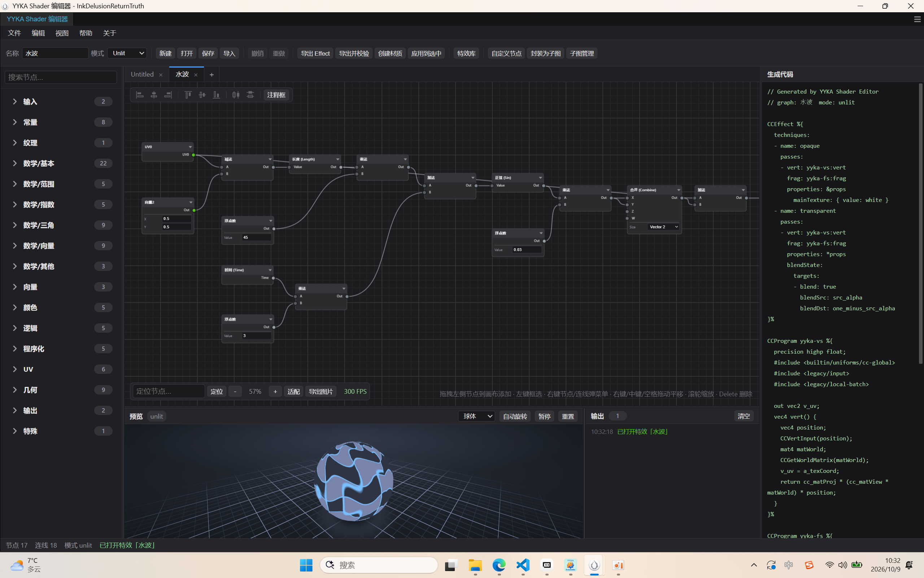924x578 pixels.
Task: Align selected nodes vertical centers
Action: [x=202, y=95]
